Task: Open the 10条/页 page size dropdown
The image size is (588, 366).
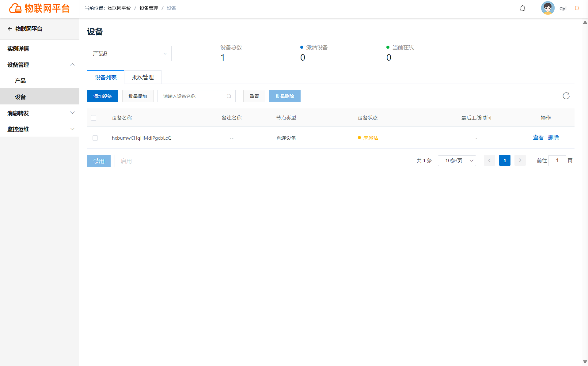Action: click(x=457, y=160)
